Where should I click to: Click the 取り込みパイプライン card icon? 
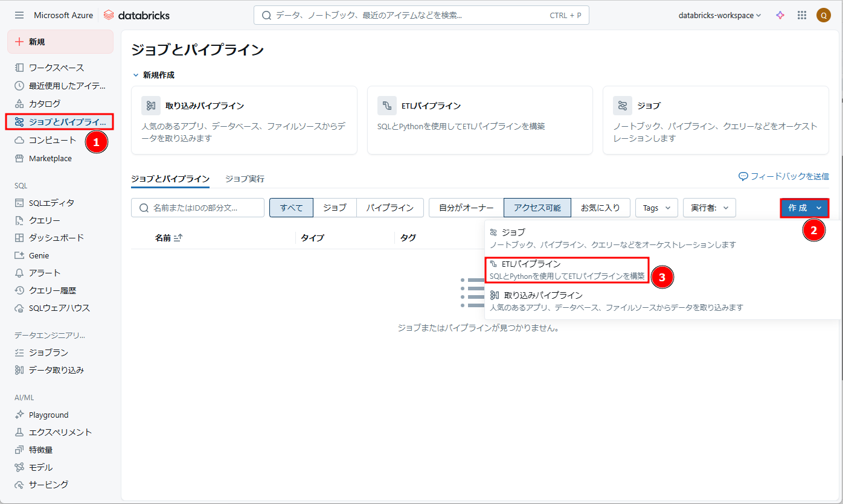pos(151,106)
